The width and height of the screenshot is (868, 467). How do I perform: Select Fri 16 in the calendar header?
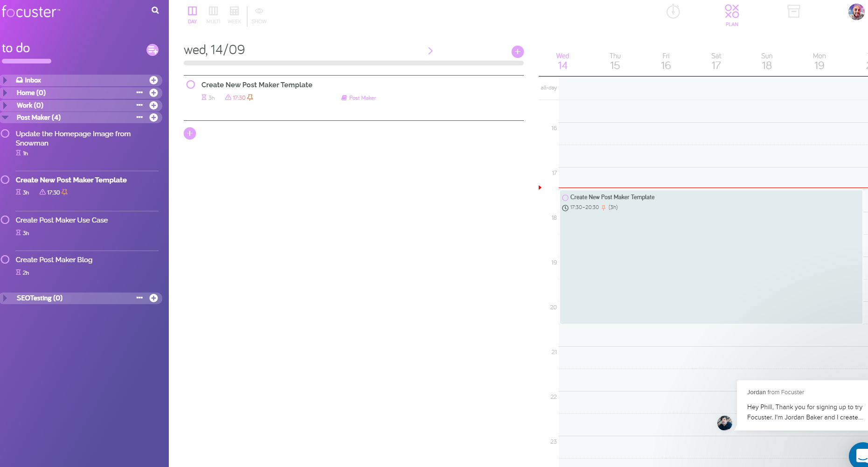(666, 62)
